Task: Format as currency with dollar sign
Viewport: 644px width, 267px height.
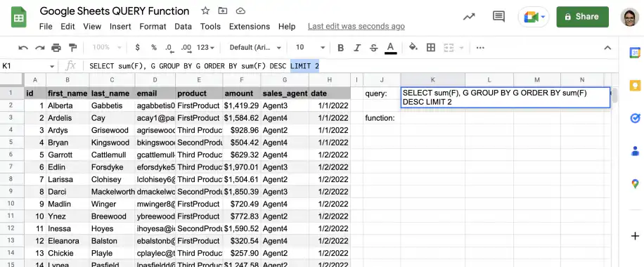Action: pos(138,48)
